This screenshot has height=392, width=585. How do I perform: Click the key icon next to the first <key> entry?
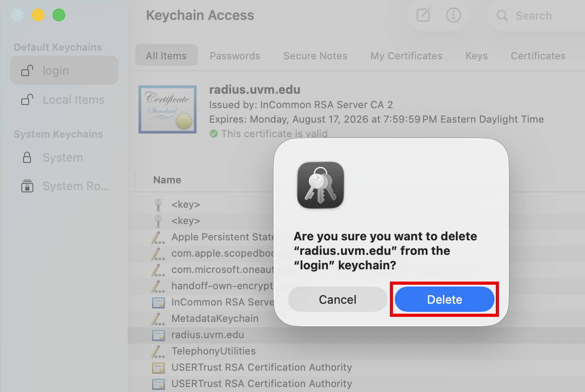pos(158,204)
